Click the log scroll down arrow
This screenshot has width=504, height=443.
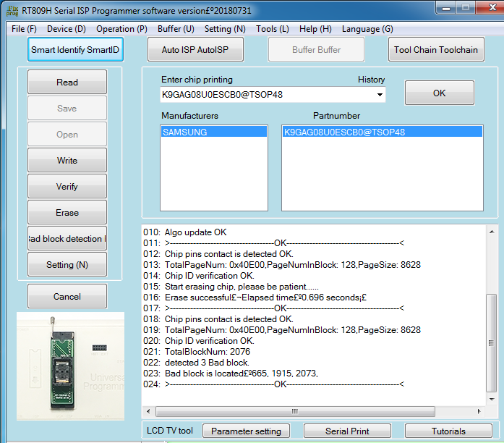(x=492, y=400)
